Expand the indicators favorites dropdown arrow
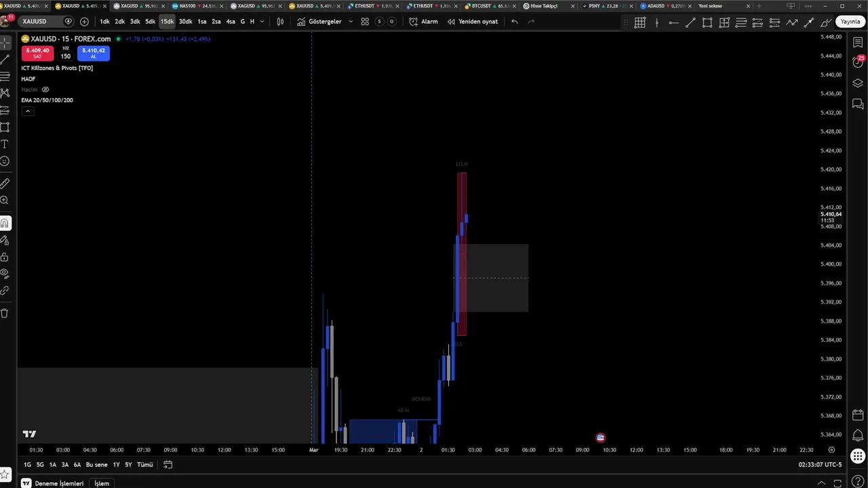Image resolution: width=868 pixels, height=488 pixels. coord(351,22)
